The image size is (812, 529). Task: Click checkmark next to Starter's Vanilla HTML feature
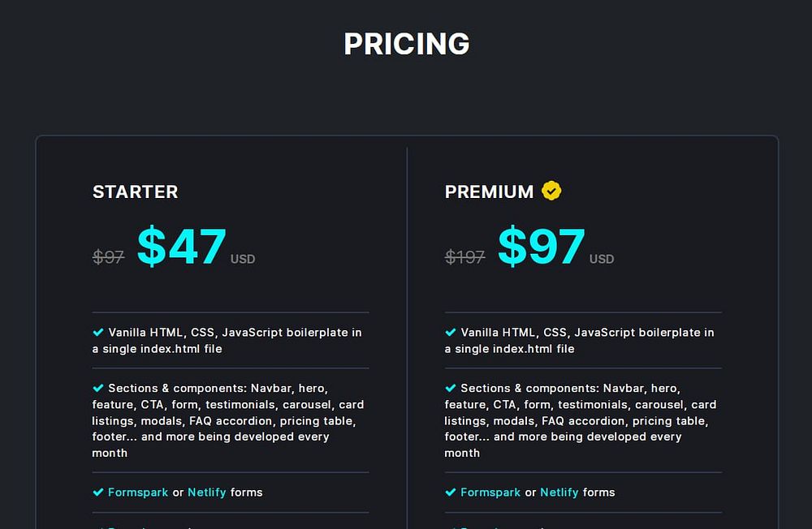coord(98,332)
